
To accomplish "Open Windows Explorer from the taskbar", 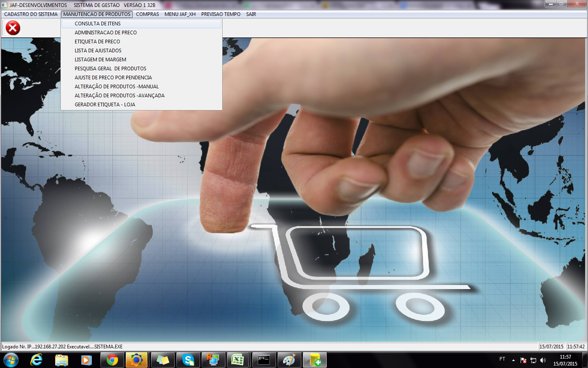I will coord(62,360).
